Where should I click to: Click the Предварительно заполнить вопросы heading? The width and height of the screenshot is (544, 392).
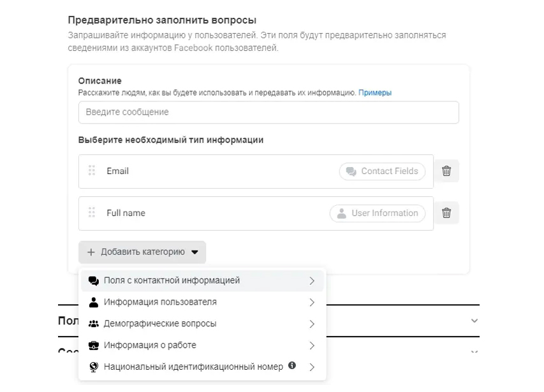[162, 20]
